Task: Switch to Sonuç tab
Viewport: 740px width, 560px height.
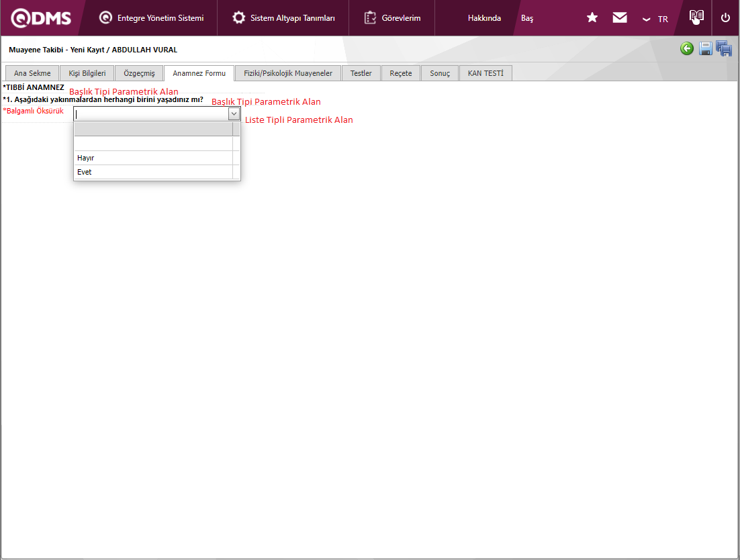Action: tap(440, 73)
